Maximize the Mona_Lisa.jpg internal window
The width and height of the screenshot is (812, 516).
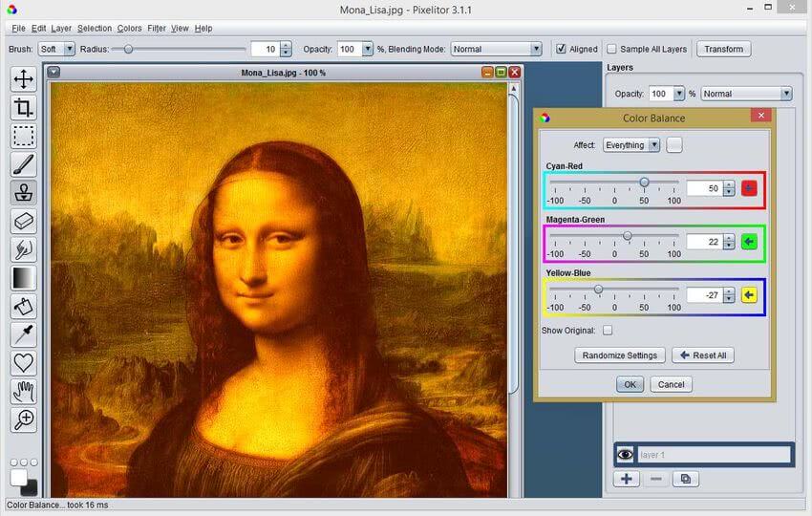pyautogui.click(x=501, y=72)
